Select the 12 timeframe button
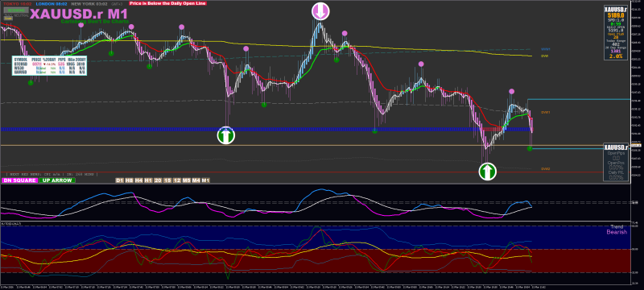644x290 pixels. [177, 180]
